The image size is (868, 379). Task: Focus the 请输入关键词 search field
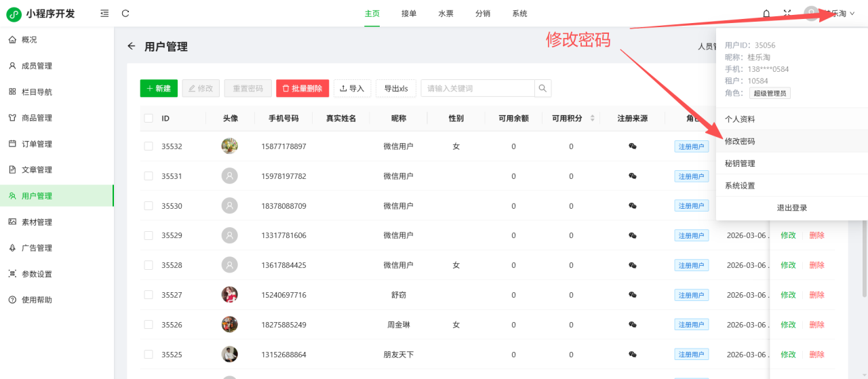(477, 89)
